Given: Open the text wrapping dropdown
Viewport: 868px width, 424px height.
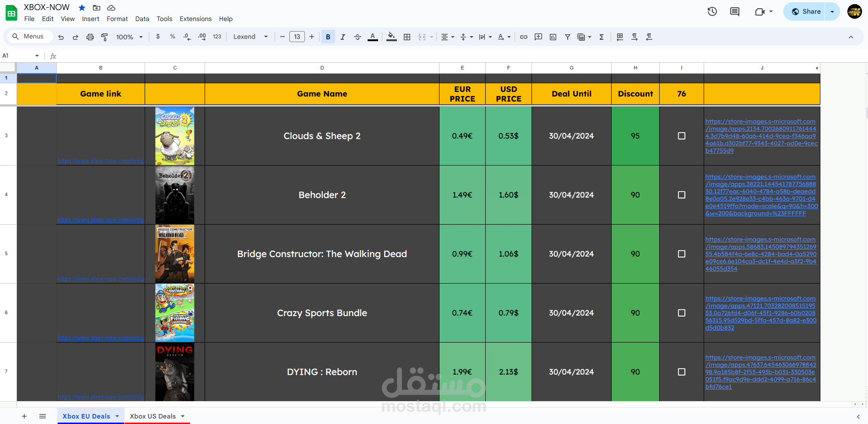Looking at the screenshot, I should pyautogui.click(x=485, y=37).
